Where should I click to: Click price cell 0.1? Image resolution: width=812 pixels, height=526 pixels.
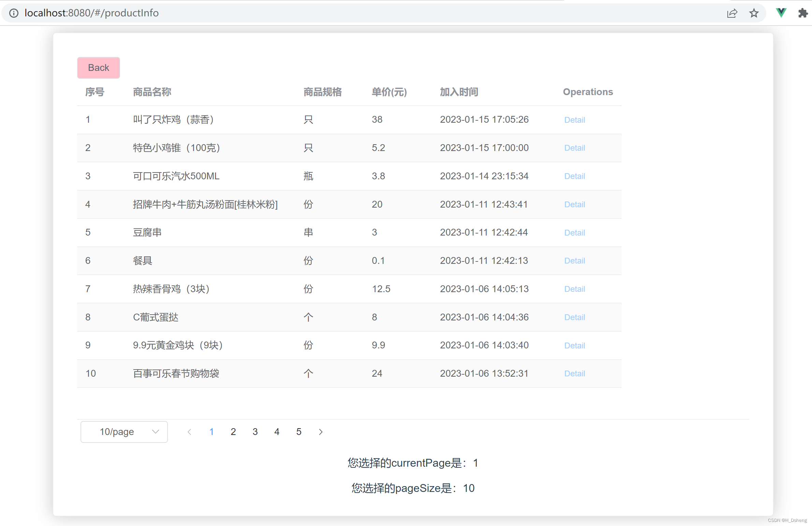pos(378,261)
